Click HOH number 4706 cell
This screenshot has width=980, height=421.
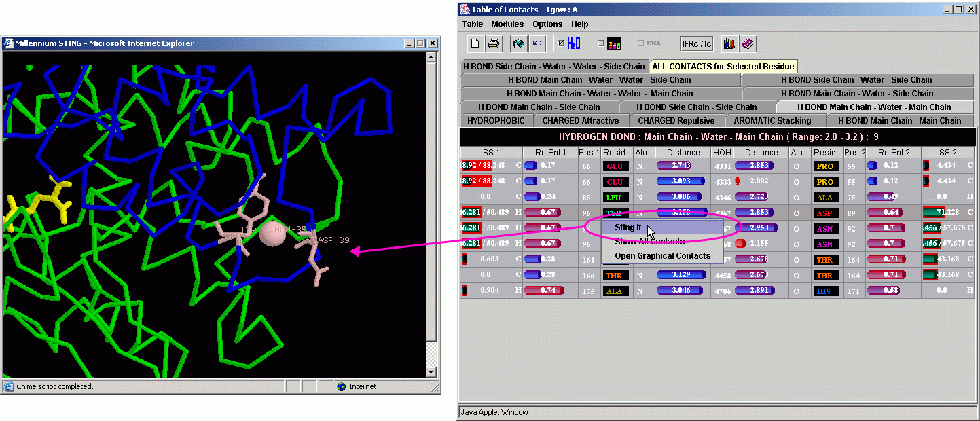pos(722,291)
